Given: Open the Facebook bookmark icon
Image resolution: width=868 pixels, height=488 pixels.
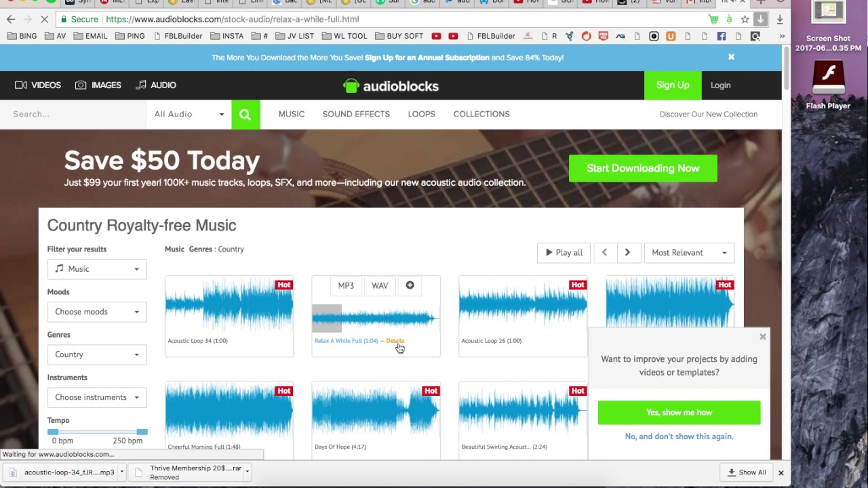Looking at the screenshot, I should click(722, 36).
